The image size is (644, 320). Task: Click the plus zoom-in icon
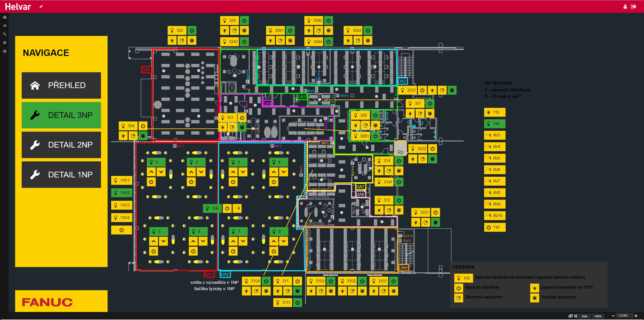(x=636, y=316)
